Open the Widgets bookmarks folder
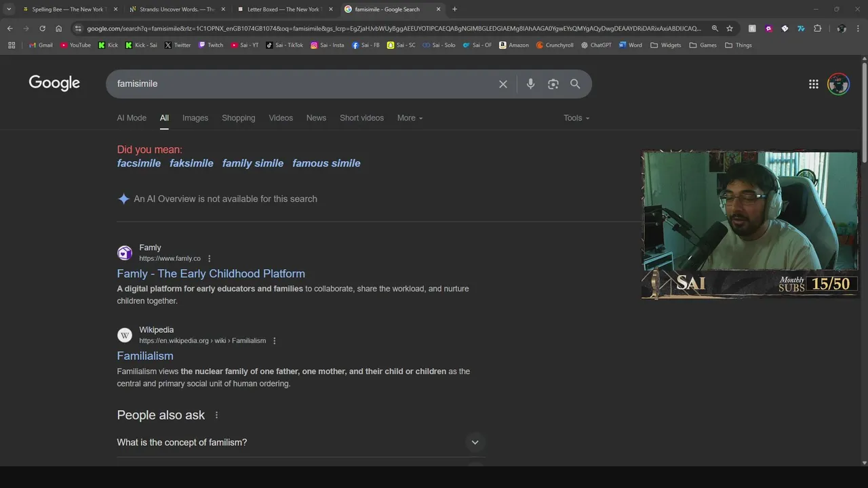The height and width of the screenshot is (488, 868). tap(665, 45)
